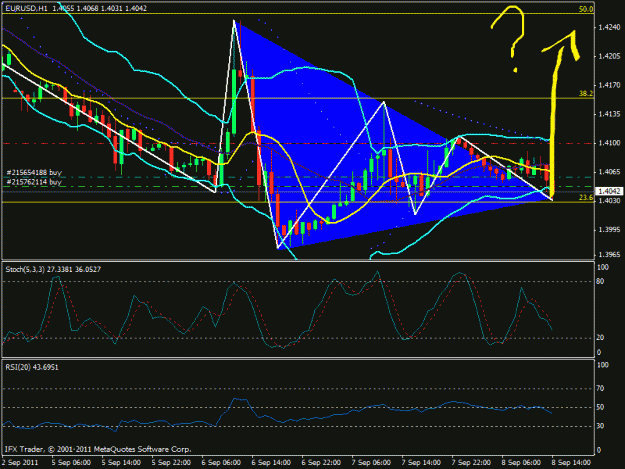The image size is (625, 469).
Task: Click the 1.4170 price scale value
Action: pyautogui.click(x=609, y=85)
